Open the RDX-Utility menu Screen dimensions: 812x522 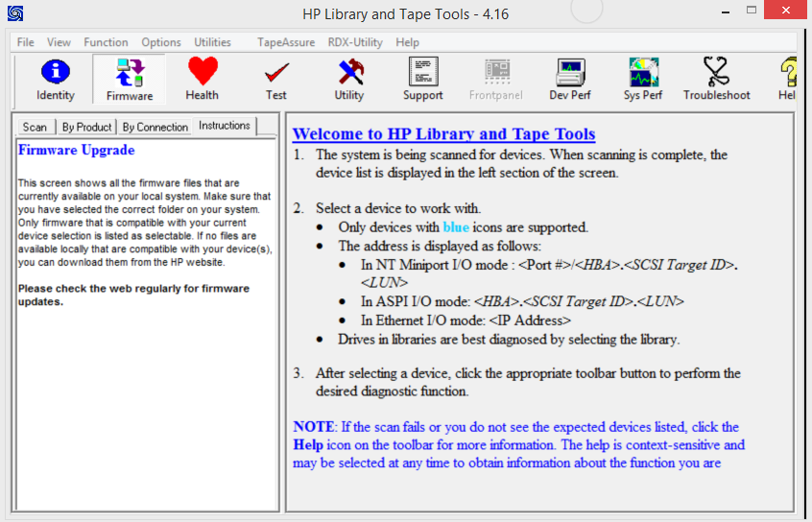click(x=355, y=42)
